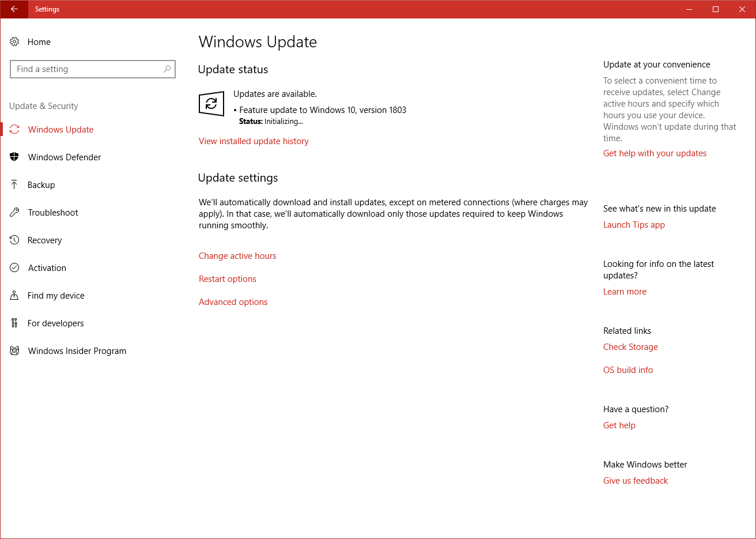
Task: Click the back arrow in title bar
Action: [x=14, y=9]
